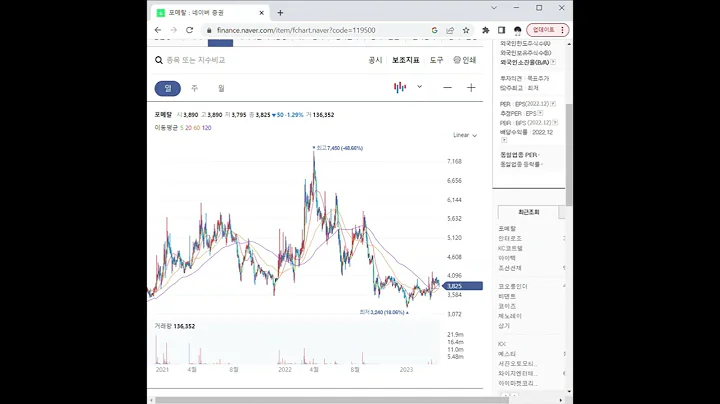Select the 일 daily chart tab
Image resolution: width=720 pixels, height=404 pixels.
coord(168,88)
